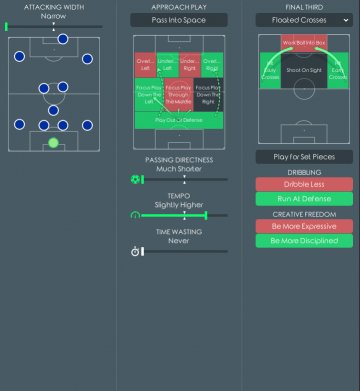Screen dimensions: 360x391
Task: Select the lone striker dot at top
Action: click(x=63, y=39)
